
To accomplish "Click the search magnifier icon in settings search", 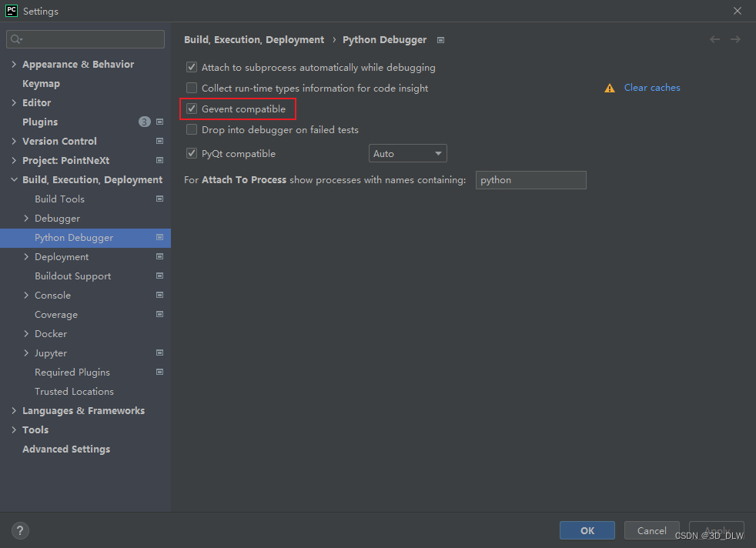I will (x=16, y=39).
